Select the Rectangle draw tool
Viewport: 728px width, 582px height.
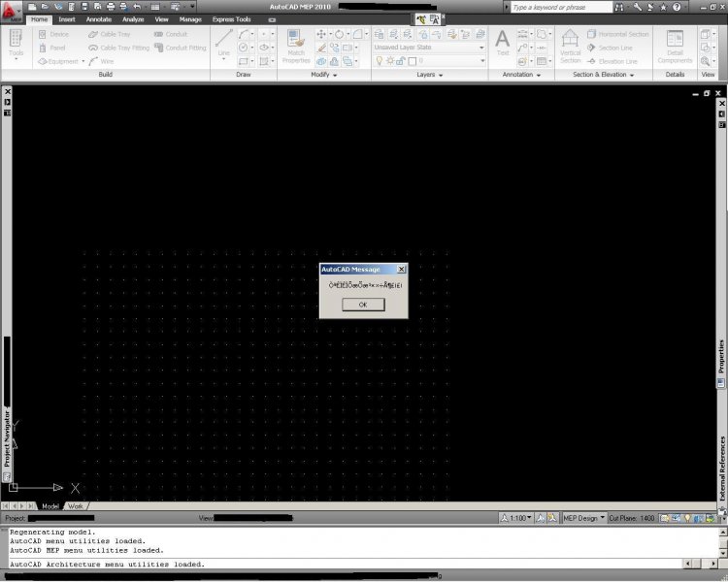[244, 61]
